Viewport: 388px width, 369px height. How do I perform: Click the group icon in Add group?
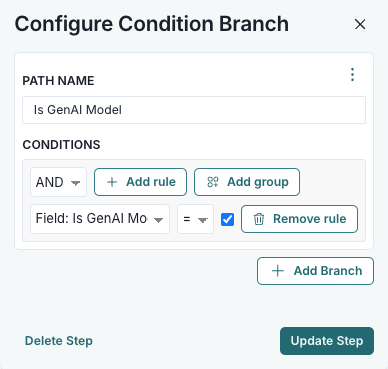(213, 182)
